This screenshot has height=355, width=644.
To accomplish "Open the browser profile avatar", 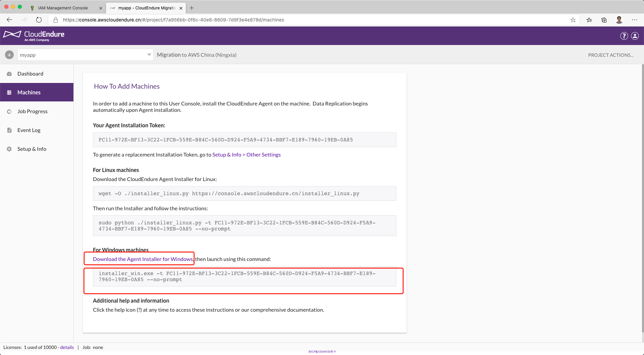I will 619,20.
